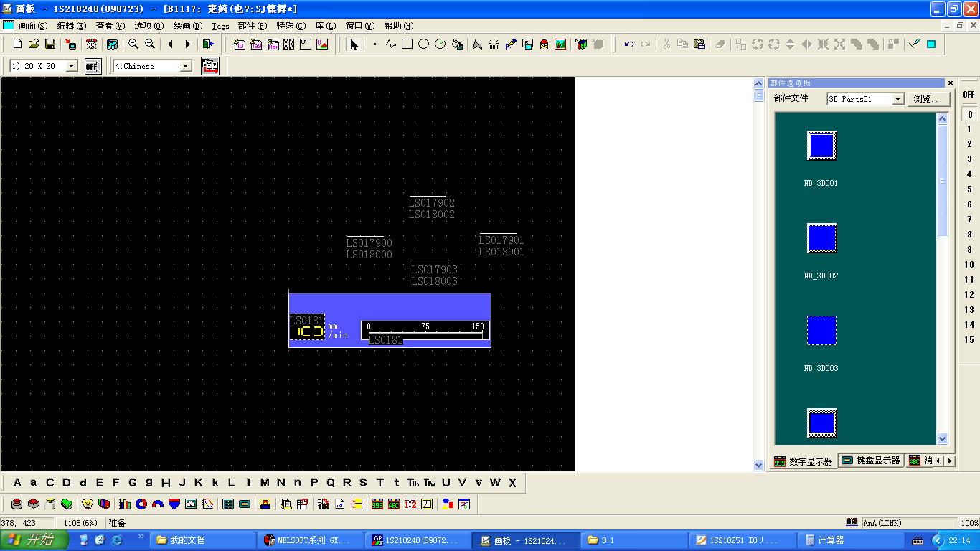Pick the circle drawing tool
This screenshot has height=551, width=980.
pos(423,44)
